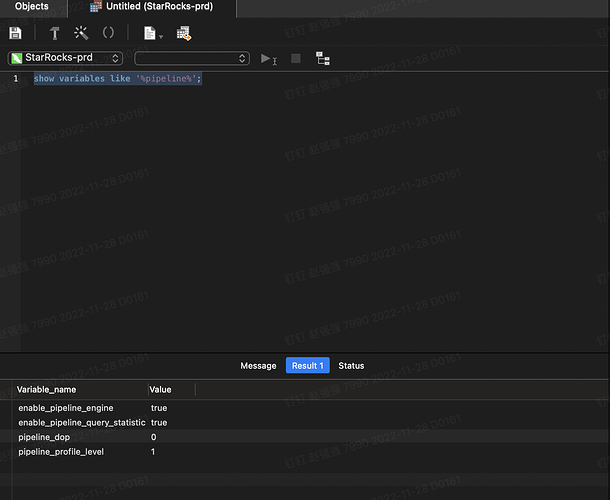Open the StarRocks-prd connection dropdown
This screenshot has height=500, width=610.
[66, 58]
